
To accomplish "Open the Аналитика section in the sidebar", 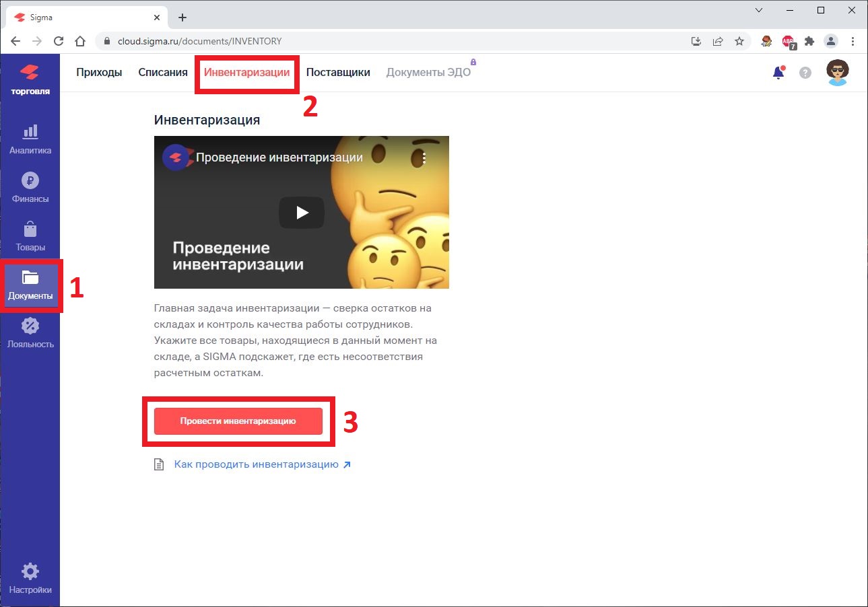I will 30,139.
